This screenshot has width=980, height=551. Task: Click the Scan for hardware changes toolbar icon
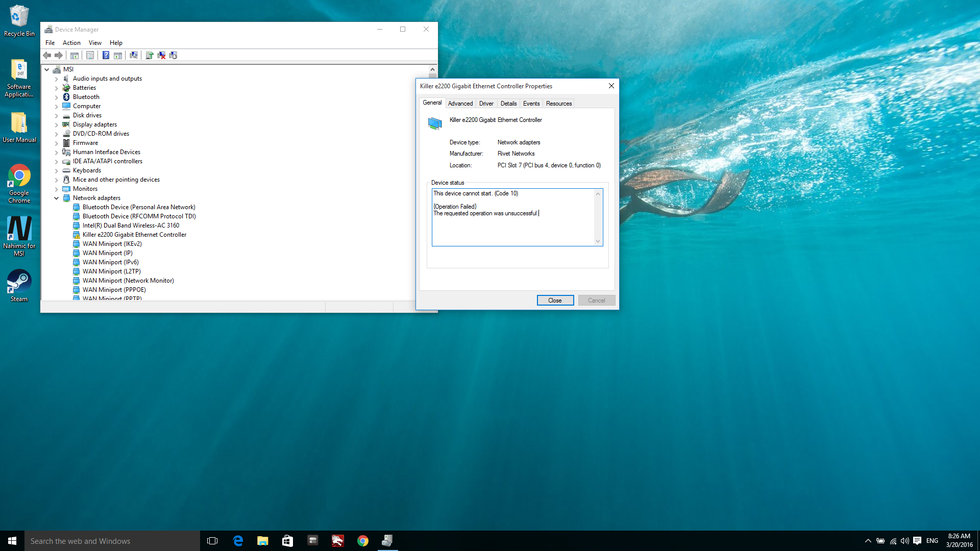(x=134, y=55)
